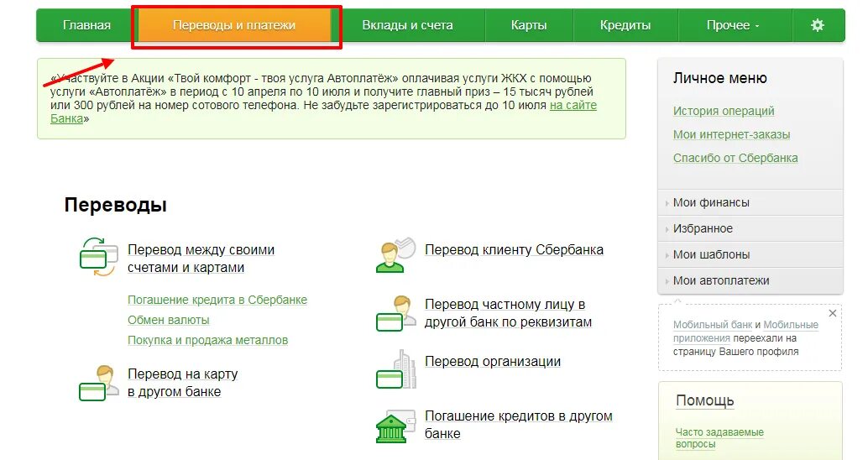Follow the 'на сайте Банка' link
The image size is (868, 460).
click(573, 105)
